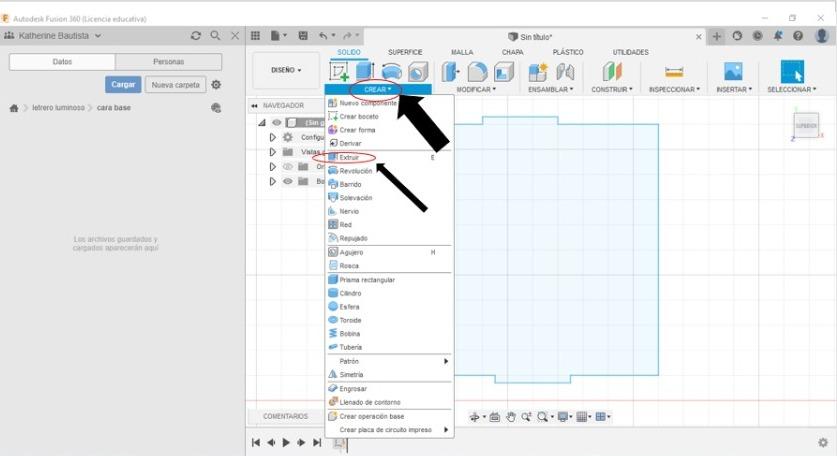The image size is (837, 456).
Task: Switch to the Malla tab
Action: pos(462,52)
